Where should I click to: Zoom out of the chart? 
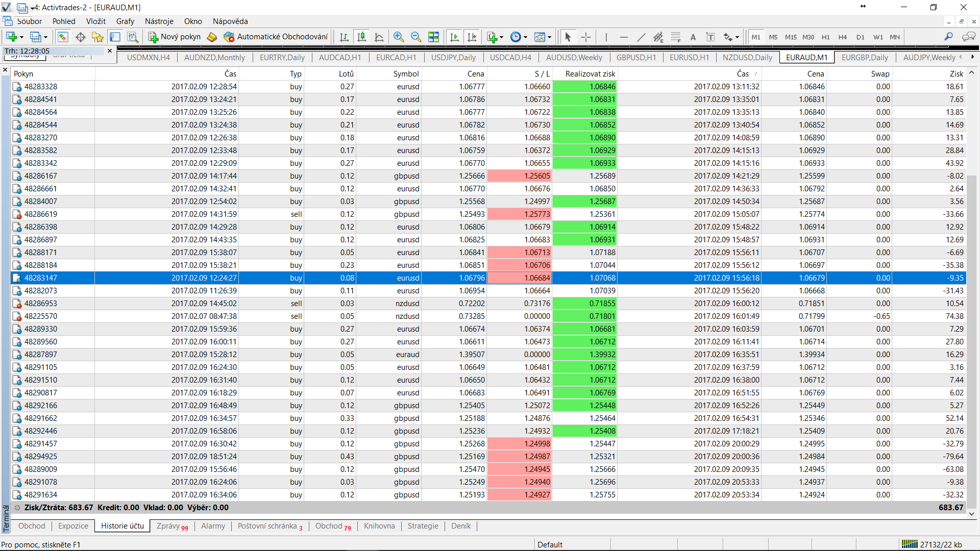pyautogui.click(x=416, y=37)
